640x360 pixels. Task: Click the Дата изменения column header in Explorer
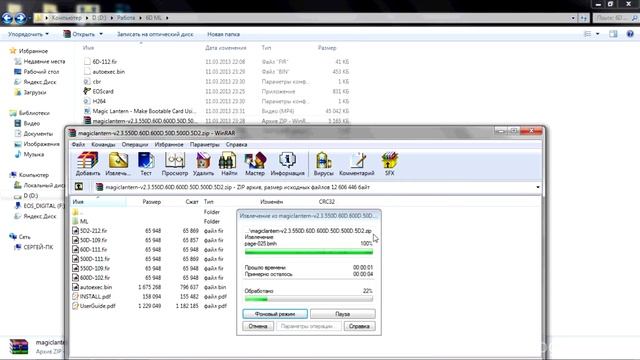click(x=226, y=48)
